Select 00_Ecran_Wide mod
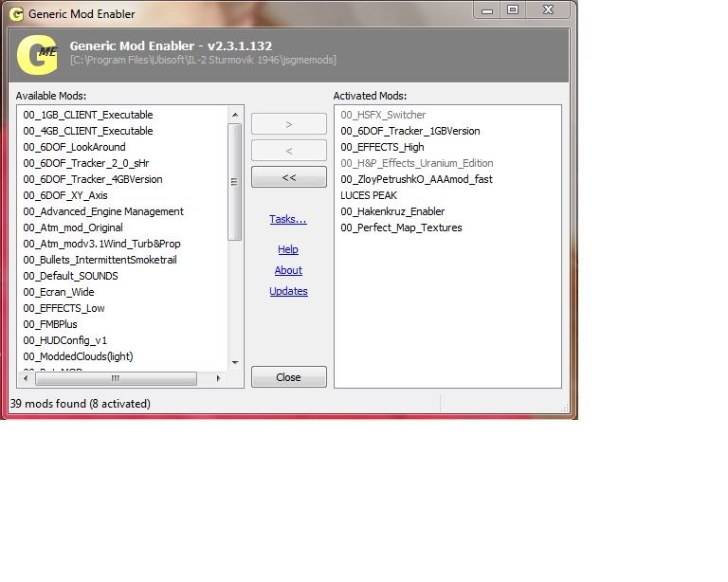 coord(59,292)
